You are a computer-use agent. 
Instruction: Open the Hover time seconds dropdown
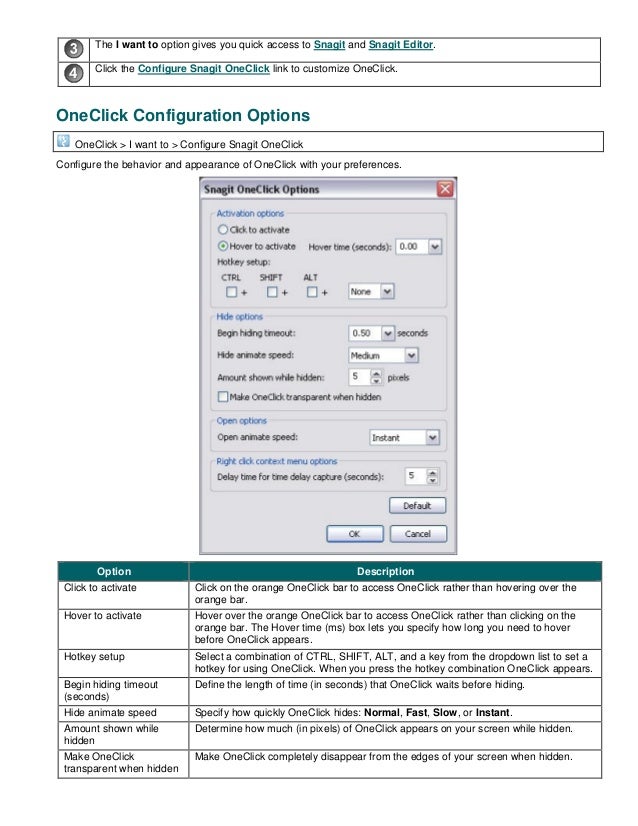tap(435, 247)
